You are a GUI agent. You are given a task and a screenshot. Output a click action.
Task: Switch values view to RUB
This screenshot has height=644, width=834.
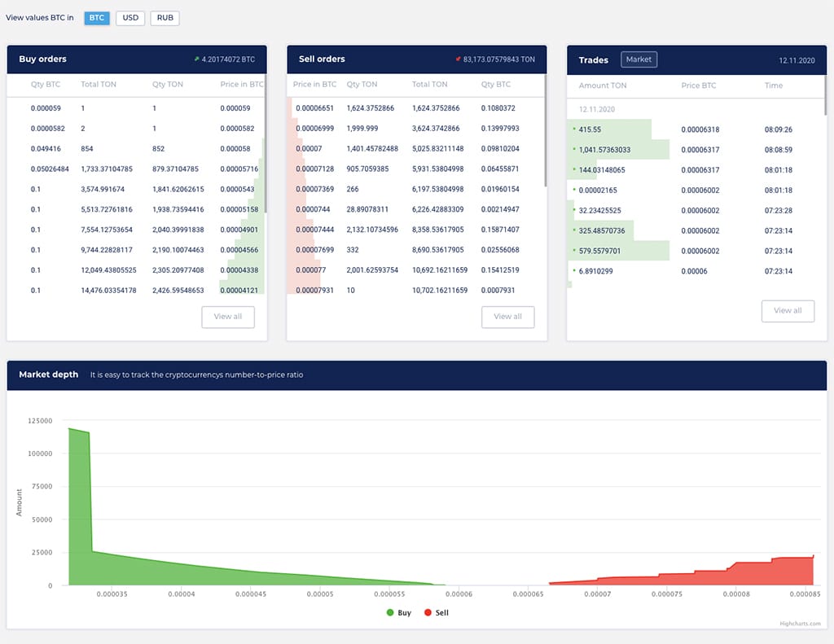[165, 18]
